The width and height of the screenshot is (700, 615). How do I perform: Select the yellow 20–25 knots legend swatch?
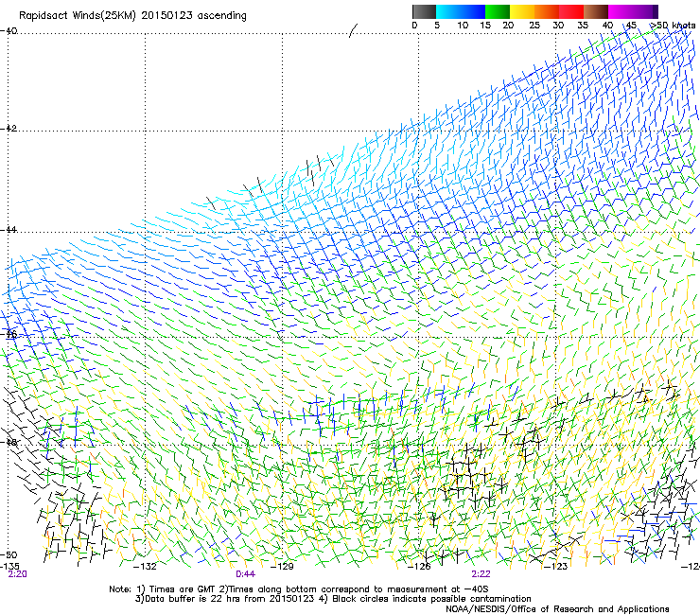(x=522, y=11)
